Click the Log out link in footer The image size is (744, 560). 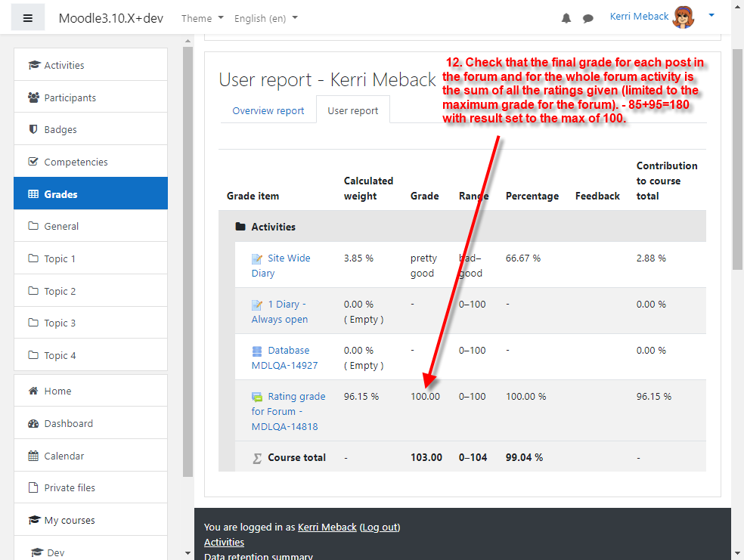[x=380, y=528]
